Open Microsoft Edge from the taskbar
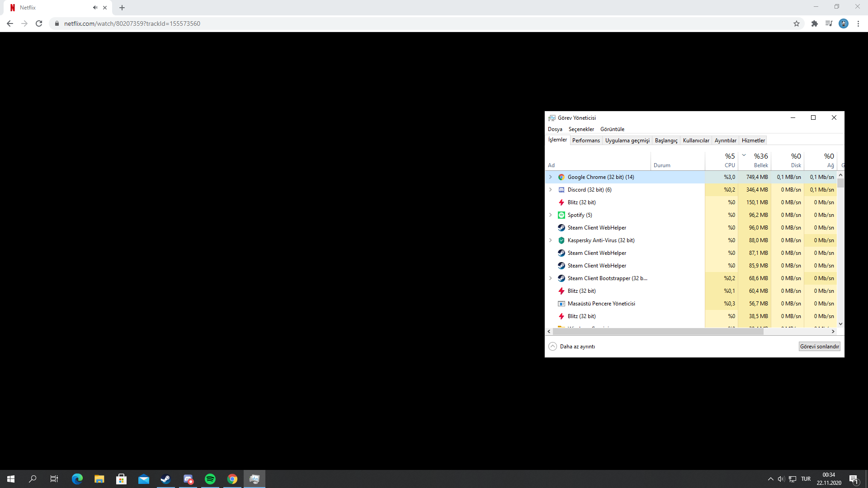868x488 pixels. coord(77,479)
